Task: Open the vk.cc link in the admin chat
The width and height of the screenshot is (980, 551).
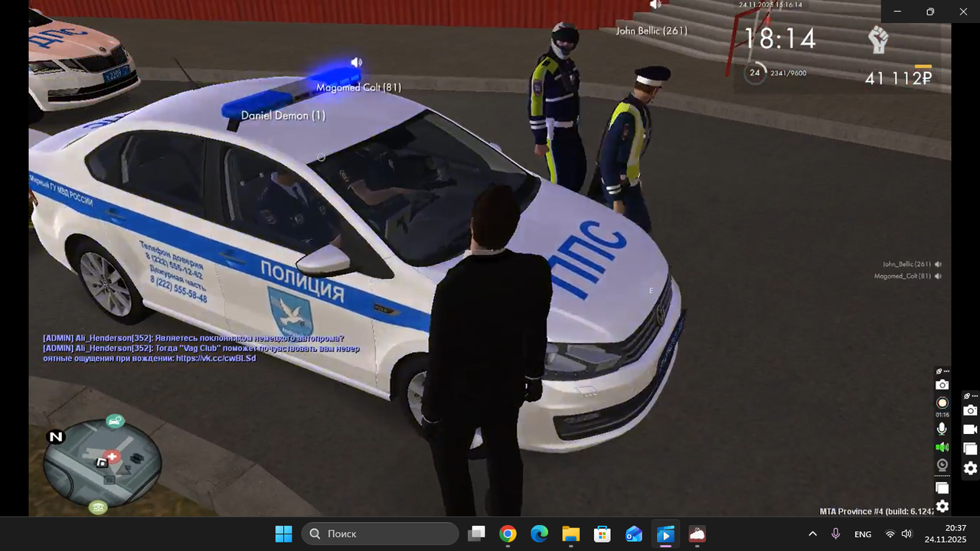Action: pyautogui.click(x=216, y=358)
